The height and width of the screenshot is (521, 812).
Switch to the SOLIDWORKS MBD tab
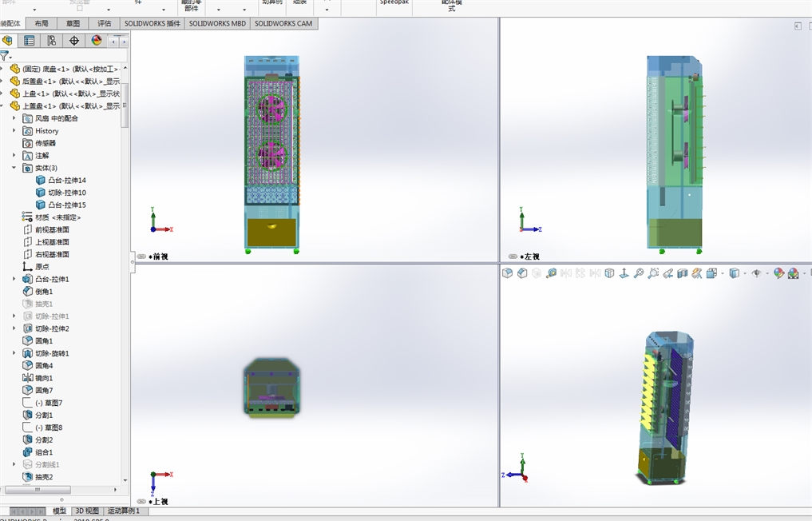tap(217, 23)
